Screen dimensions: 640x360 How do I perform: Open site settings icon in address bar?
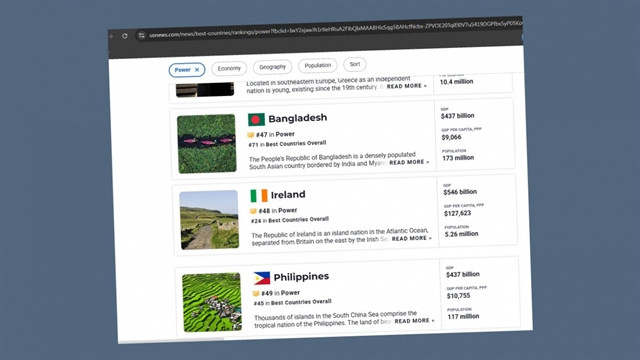(141, 36)
